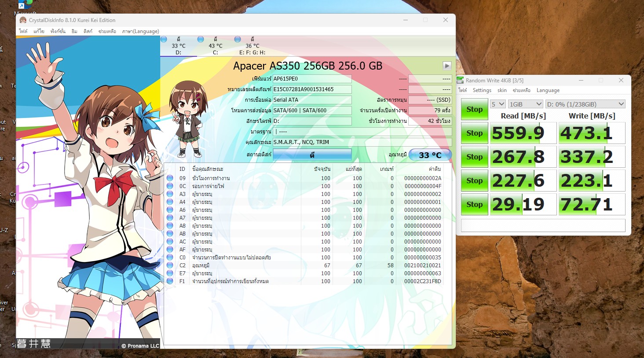Click the next disk arrow button
This screenshot has width=644, height=358.
[447, 66]
